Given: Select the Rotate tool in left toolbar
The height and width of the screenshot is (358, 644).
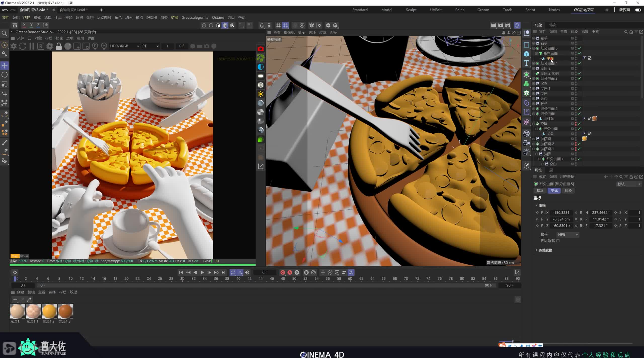Looking at the screenshot, I should (x=5, y=75).
